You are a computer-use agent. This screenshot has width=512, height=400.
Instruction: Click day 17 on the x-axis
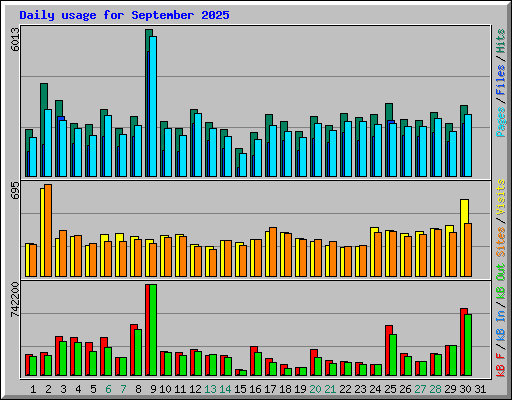[270, 389]
